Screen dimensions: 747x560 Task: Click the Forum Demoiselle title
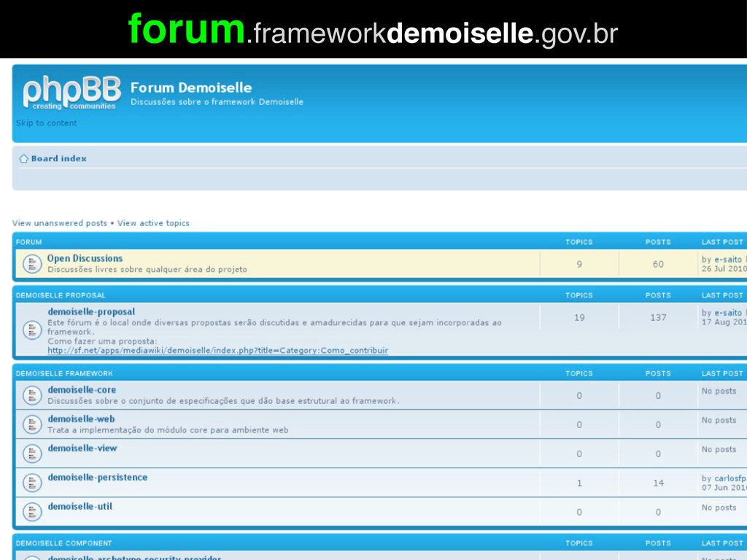(191, 87)
